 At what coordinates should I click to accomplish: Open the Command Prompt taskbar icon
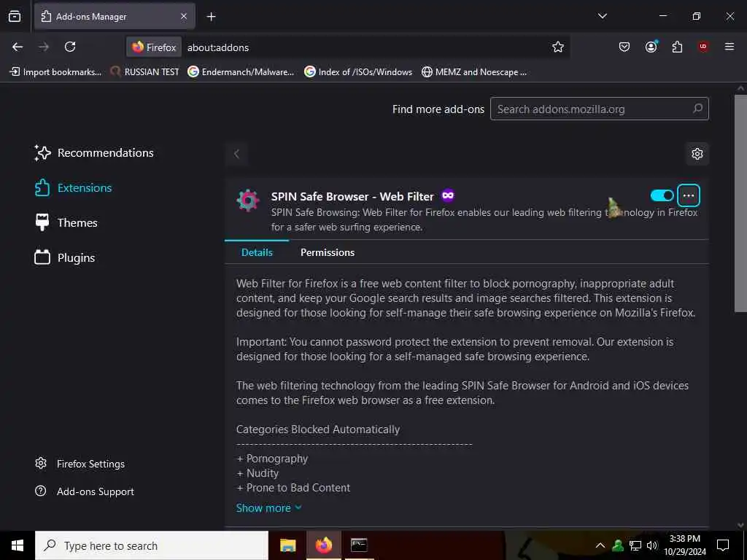pyautogui.click(x=359, y=545)
